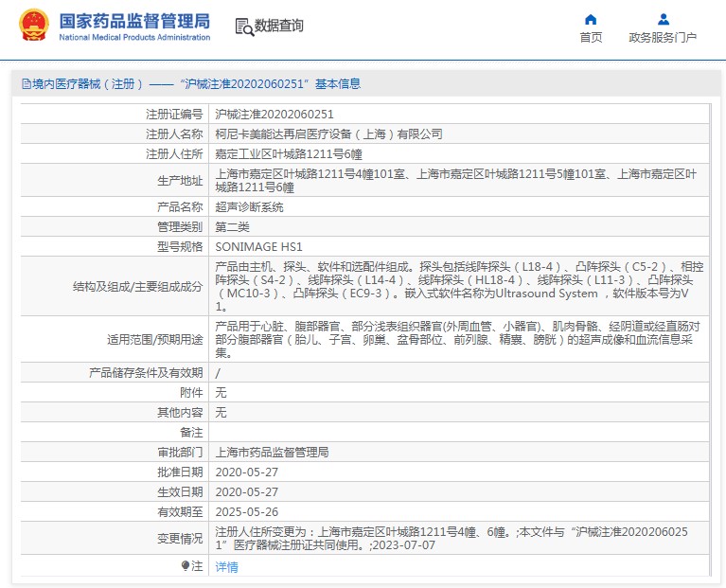Click the document icon beside 境内医疗器械 header
The height and width of the screenshot is (588, 726).
click(26, 84)
